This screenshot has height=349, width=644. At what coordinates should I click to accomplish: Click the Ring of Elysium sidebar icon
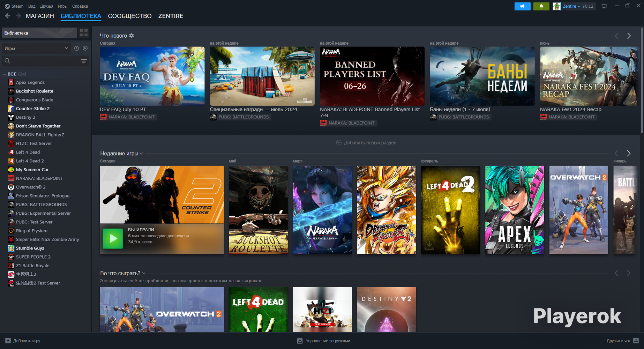(x=11, y=231)
